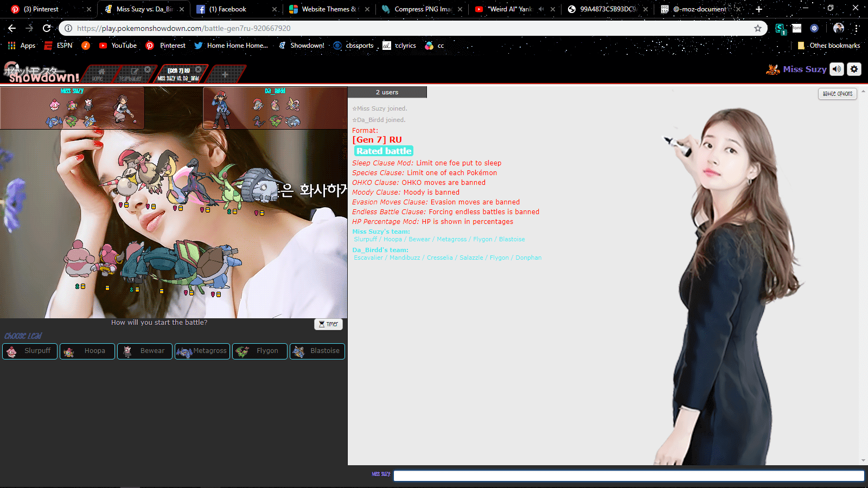Click Escavalier icon in Da_Birdd's team bar

click(x=258, y=104)
